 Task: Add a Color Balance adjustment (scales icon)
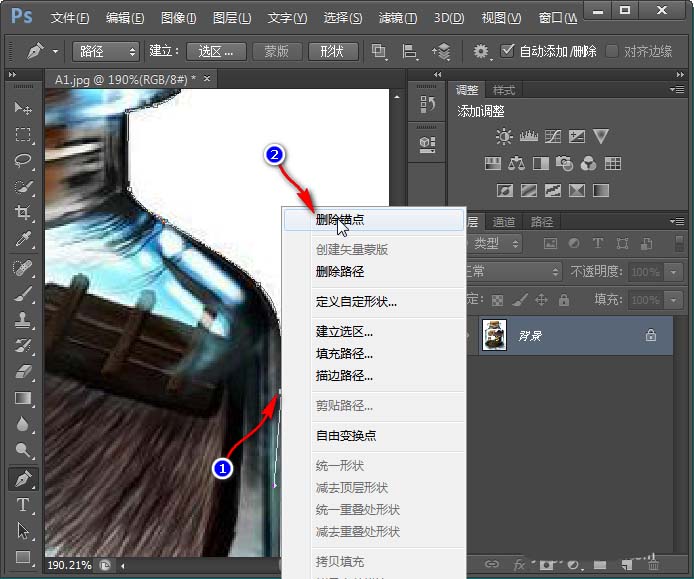(x=516, y=163)
